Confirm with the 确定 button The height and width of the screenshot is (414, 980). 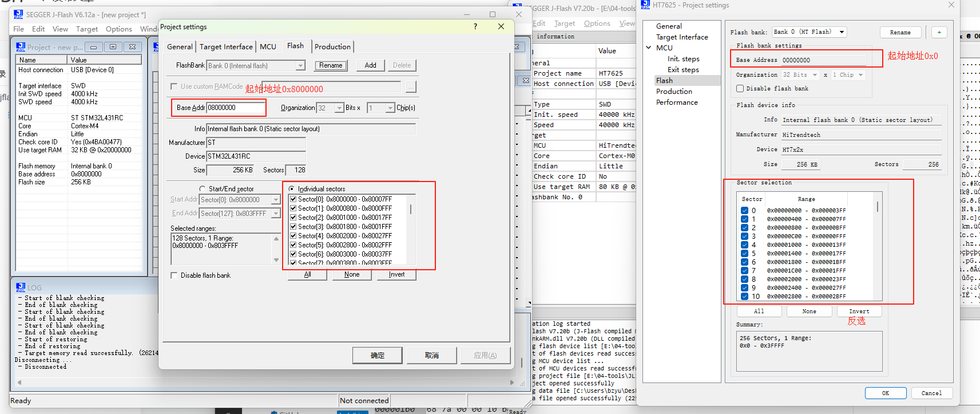[377, 356]
